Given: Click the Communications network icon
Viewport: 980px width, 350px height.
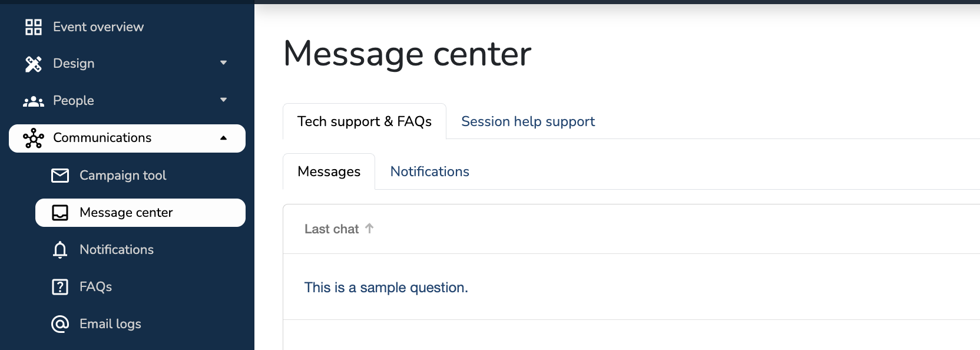Looking at the screenshot, I should click(34, 138).
